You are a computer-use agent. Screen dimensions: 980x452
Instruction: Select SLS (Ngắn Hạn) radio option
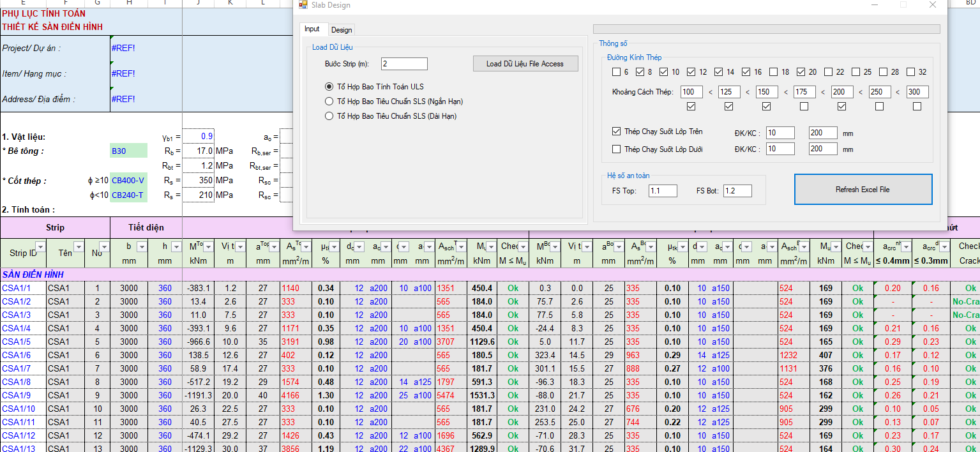(394, 102)
